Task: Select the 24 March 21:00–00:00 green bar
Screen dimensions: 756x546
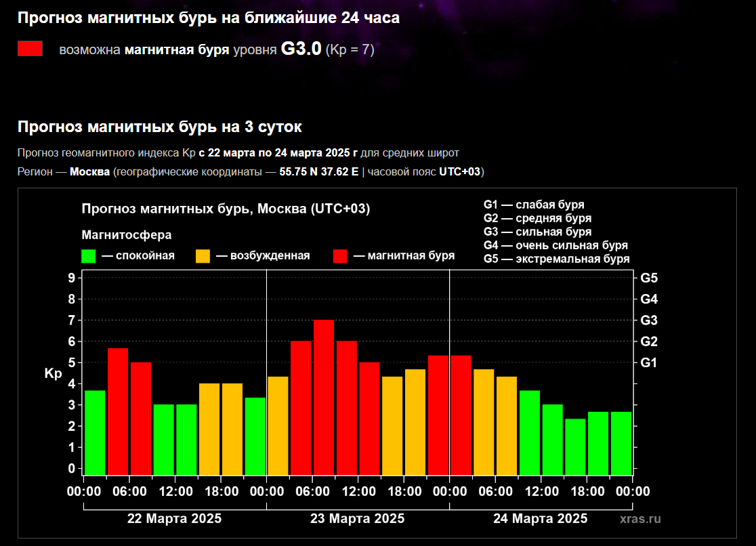Action: [x=621, y=443]
